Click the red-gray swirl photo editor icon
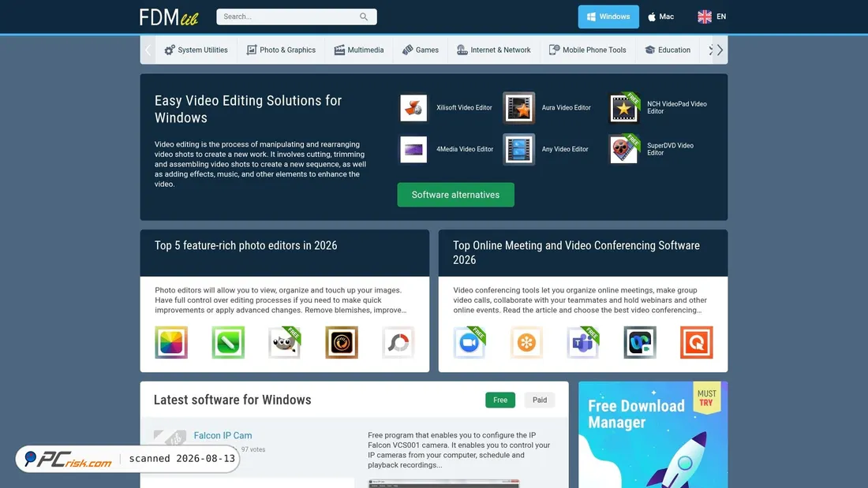Viewport: 868px width, 488px height. 398,342
